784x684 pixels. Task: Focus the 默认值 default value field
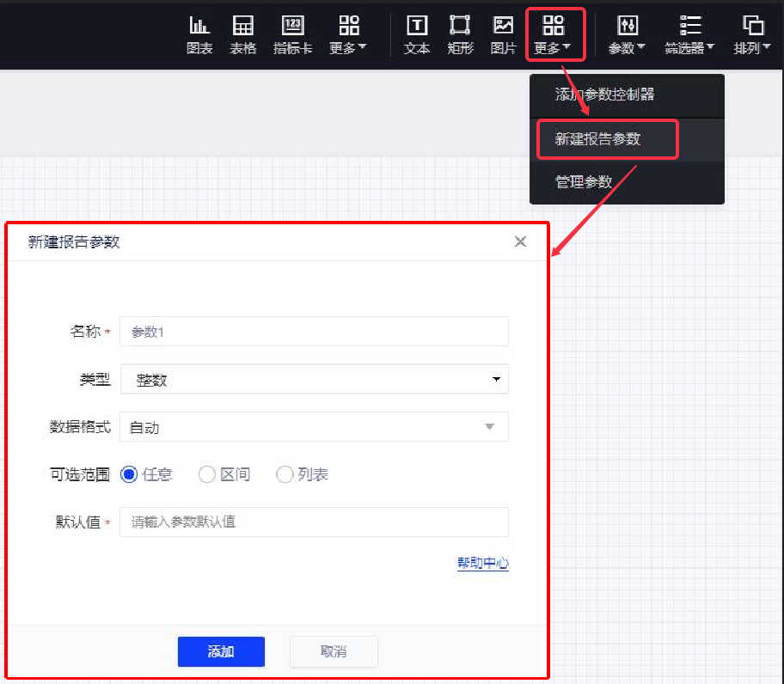[x=314, y=522]
